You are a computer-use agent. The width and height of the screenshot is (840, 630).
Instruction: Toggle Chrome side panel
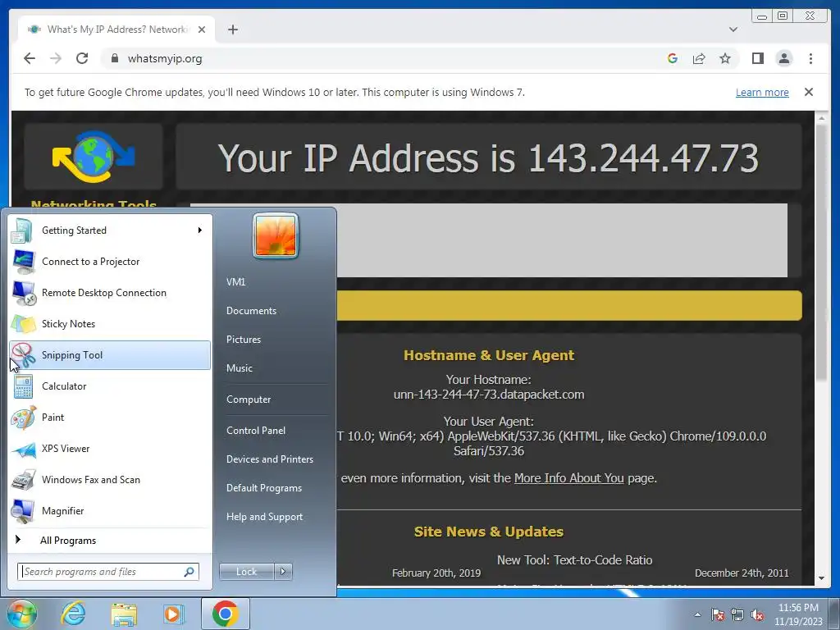point(757,58)
